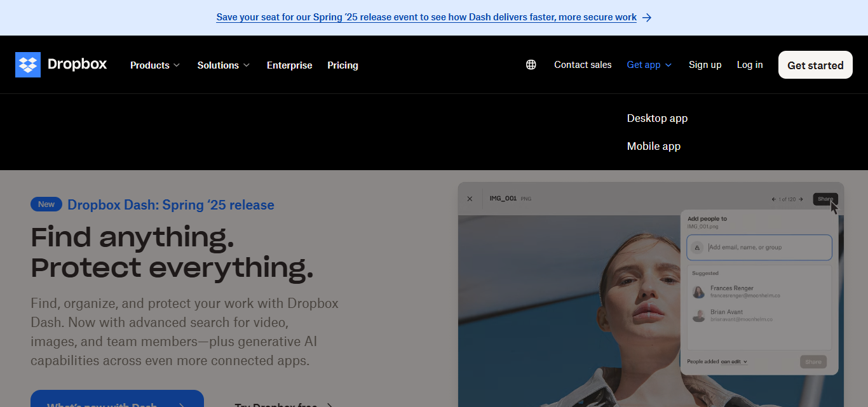Screen dimensions: 868x407
Task: Open the 'can edit' permission dropdown
Action: click(734, 362)
